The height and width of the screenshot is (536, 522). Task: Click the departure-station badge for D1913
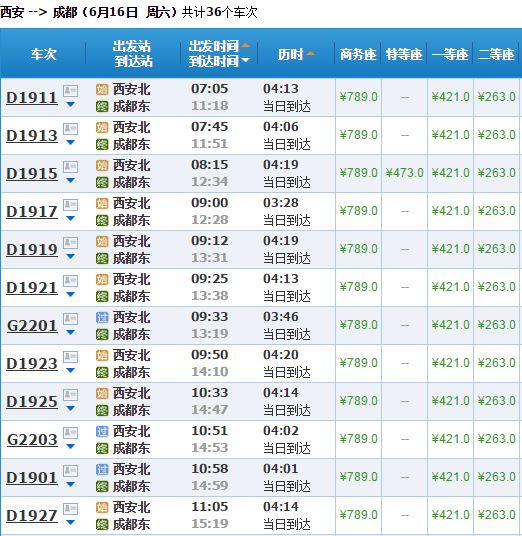[102, 128]
